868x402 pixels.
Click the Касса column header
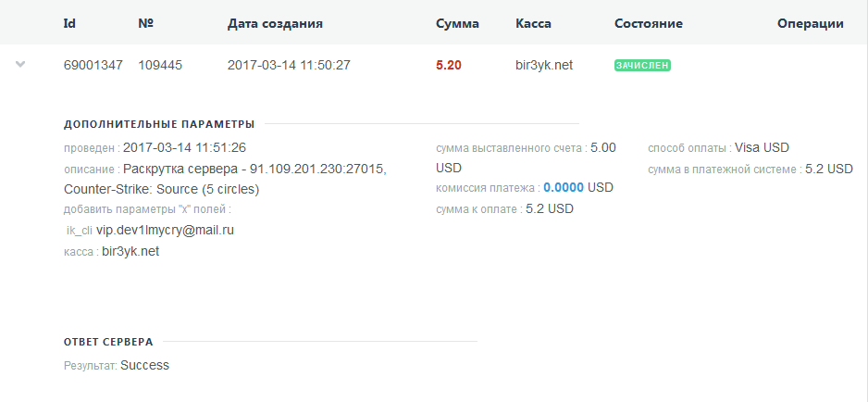click(x=533, y=23)
